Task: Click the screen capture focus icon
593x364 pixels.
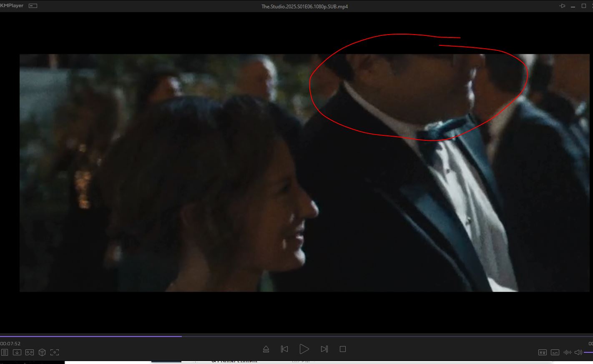Action: coord(55,352)
